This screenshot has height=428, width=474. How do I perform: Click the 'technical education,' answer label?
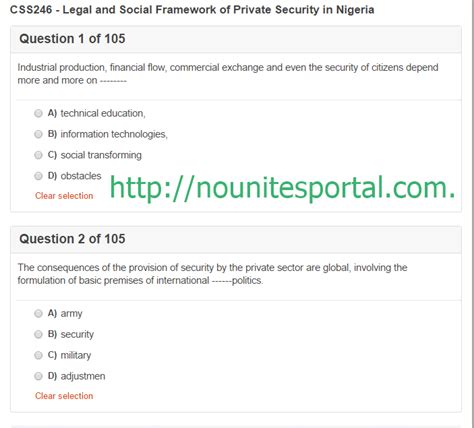tap(103, 113)
